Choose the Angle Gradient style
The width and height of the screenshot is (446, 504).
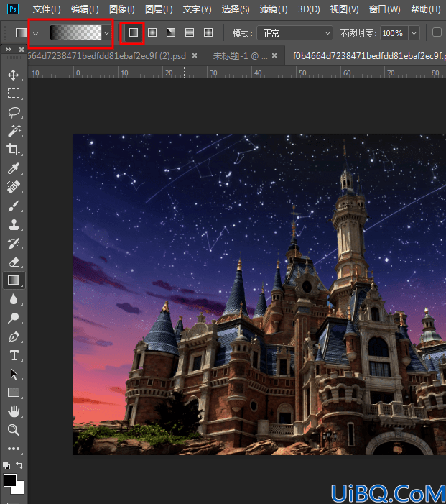click(x=171, y=32)
